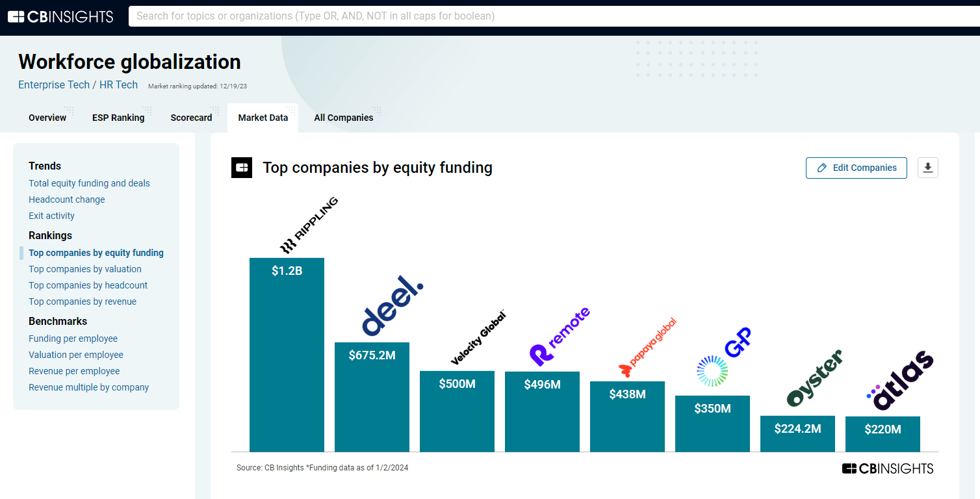
Task: Click the Source: CB Insights funding note
Action: tap(322, 468)
